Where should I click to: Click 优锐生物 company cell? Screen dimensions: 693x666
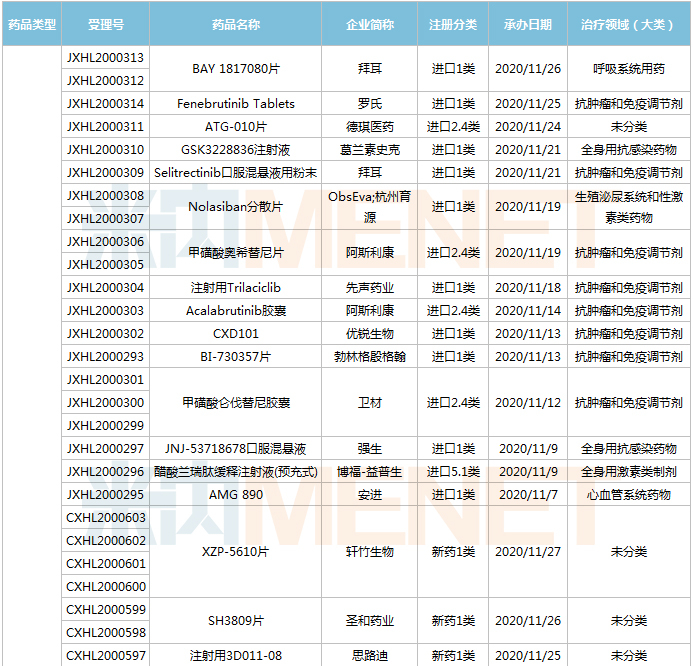click(x=369, y=333)
